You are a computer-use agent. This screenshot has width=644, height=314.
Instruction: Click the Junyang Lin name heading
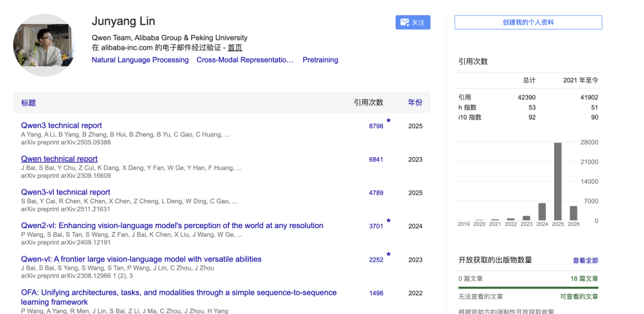tap(123, 21)
